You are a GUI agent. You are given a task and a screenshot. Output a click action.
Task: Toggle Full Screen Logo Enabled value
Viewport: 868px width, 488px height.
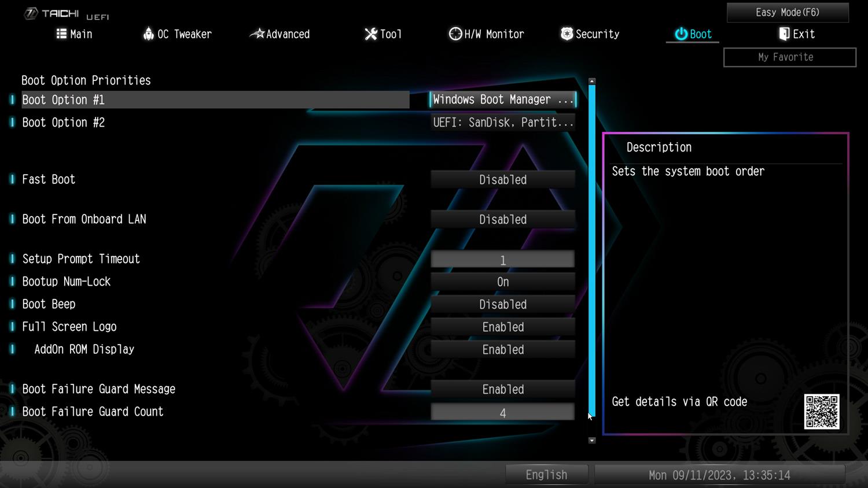(502, 327)
